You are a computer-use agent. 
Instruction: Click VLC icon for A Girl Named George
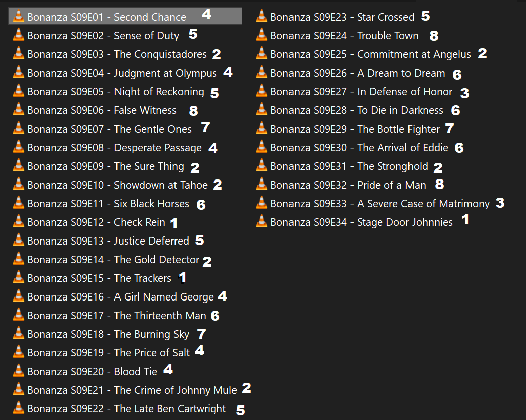(x=19, y=296)
